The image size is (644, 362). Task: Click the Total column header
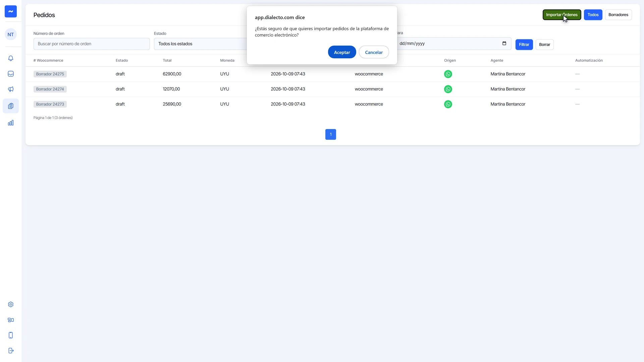(167, 61)
